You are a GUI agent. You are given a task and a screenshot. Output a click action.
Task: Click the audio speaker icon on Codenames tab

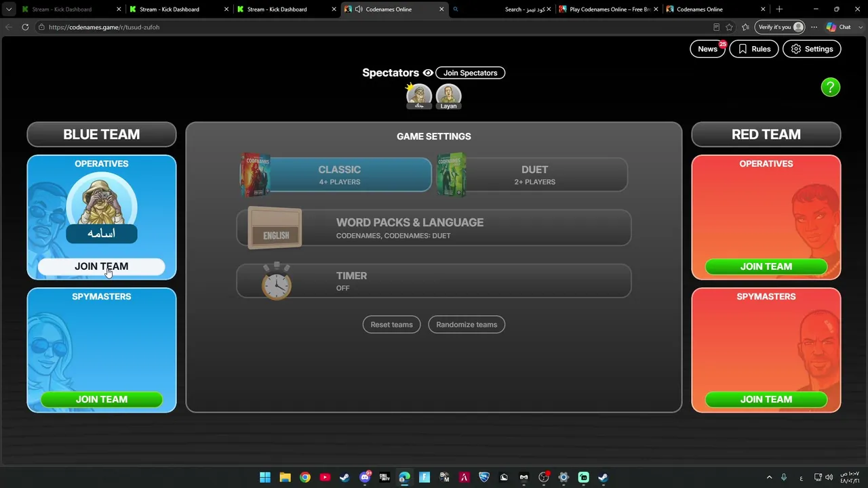[x=358, y=9]
